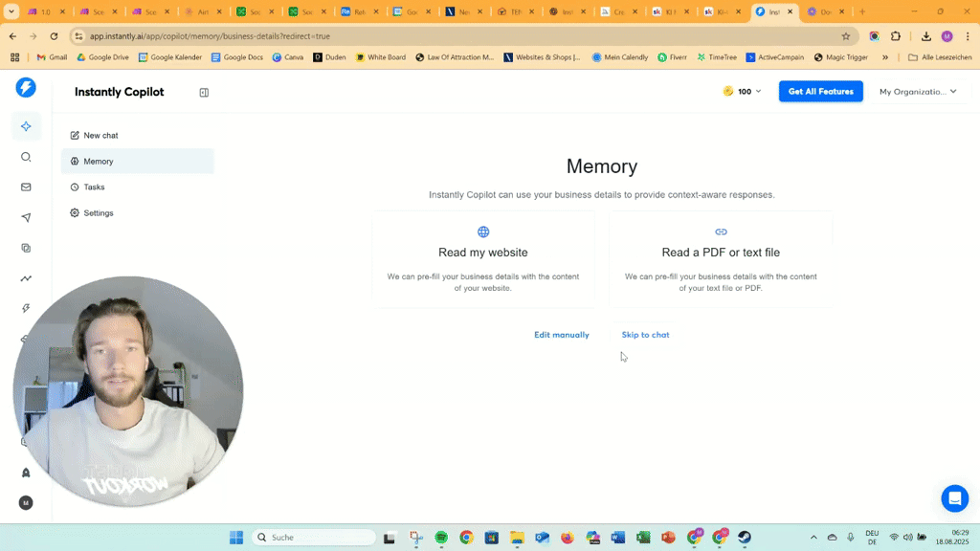Open the clock and date in taskbar

[952, 538]
